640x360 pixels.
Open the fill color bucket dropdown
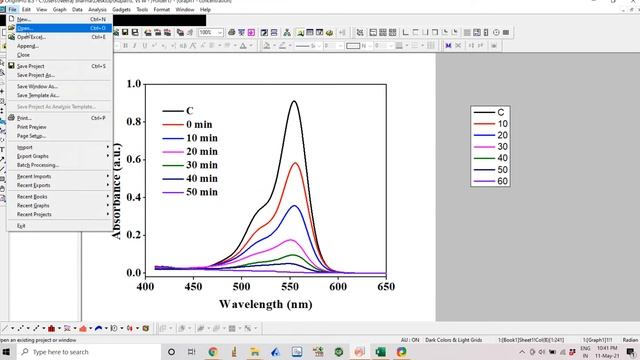[274, 46]
